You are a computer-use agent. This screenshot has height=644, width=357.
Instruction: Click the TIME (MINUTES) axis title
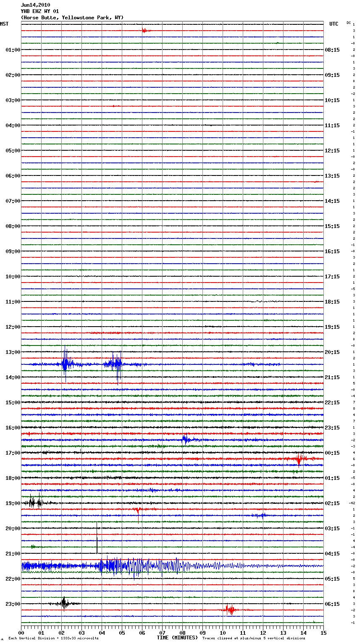point(177,638)
